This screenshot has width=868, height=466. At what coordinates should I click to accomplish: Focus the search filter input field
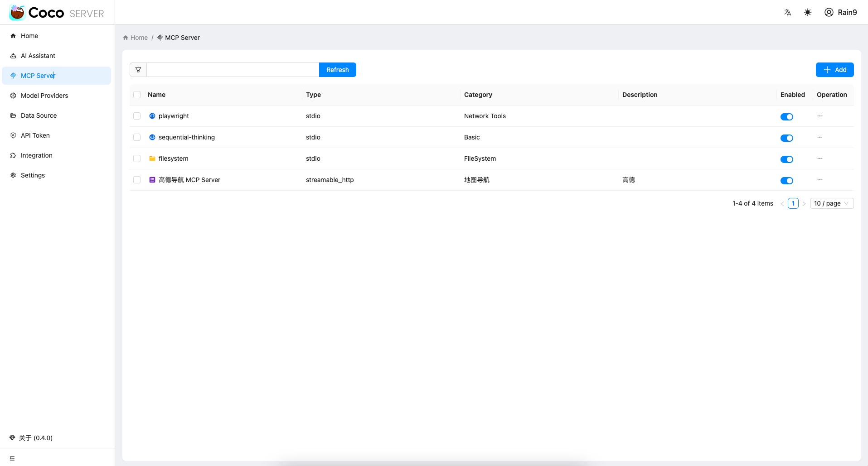coord(233,70)
